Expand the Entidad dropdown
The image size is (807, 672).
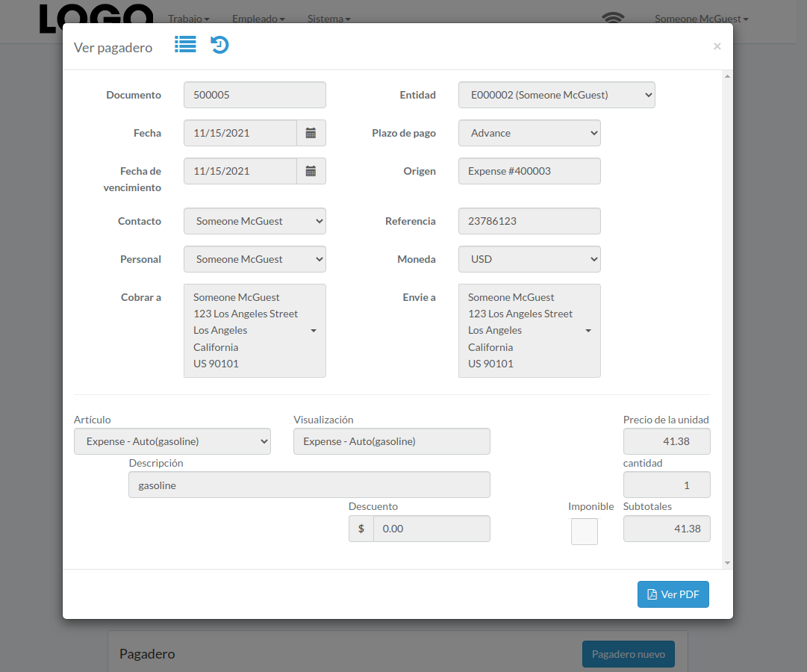click(556, 95)
